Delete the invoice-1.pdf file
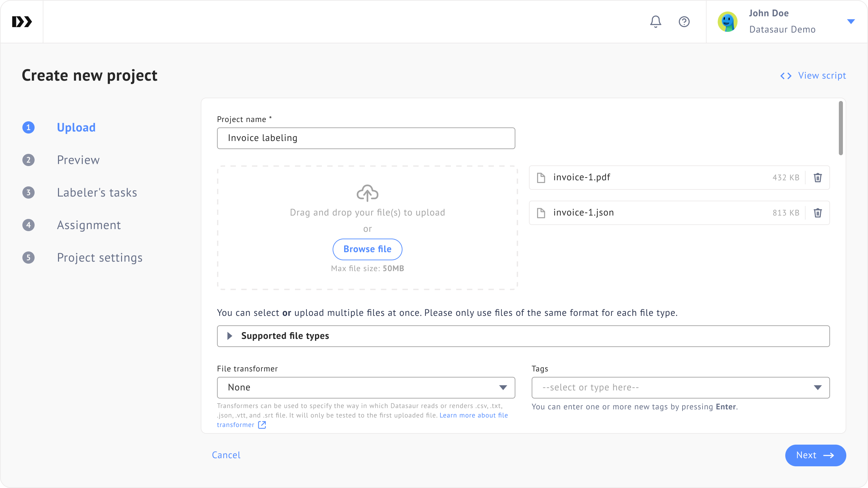The height and width of the screenshot is (488, 868). (817, 178)
